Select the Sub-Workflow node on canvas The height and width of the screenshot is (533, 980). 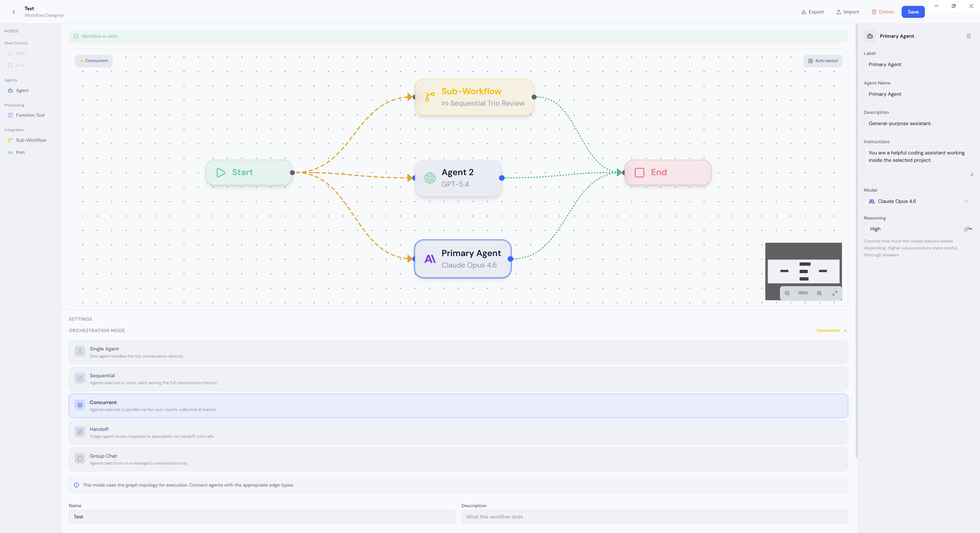(474, 98)
